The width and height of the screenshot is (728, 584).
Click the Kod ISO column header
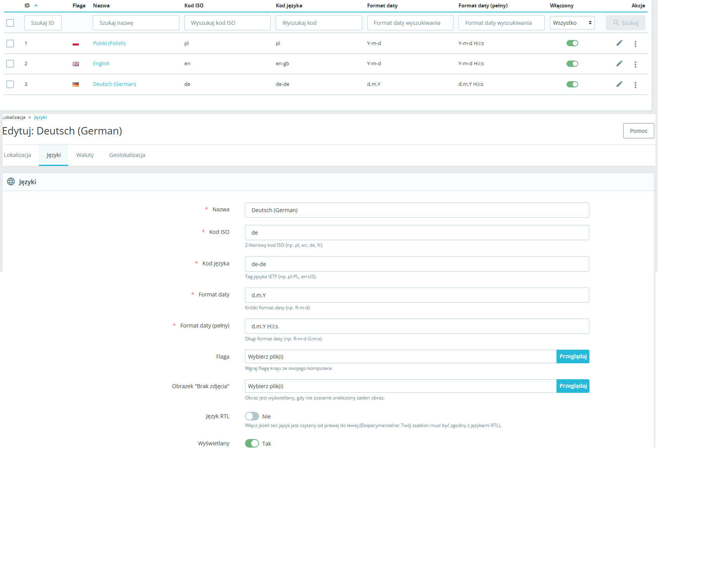click(194, 5)
